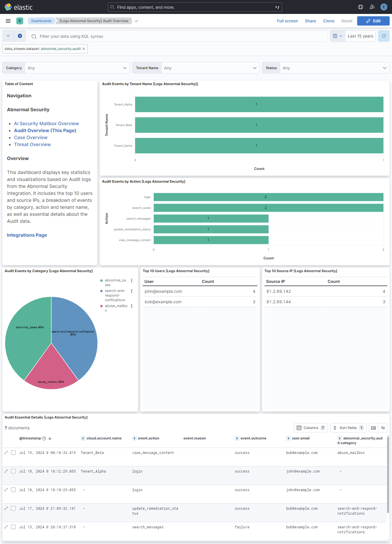Tick checkbox for Tenant_Alpha login row
The height and width of the screenshot is (544, 392).
(x=13, y=471)
